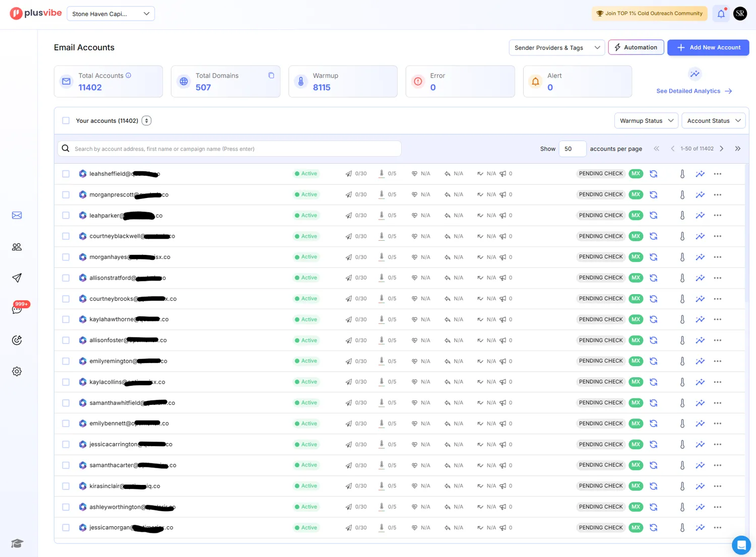Image resolution: width=756 pixels, height=557 pixels.
Task: Click Add New Account button
Action: (x=708, y=47)
